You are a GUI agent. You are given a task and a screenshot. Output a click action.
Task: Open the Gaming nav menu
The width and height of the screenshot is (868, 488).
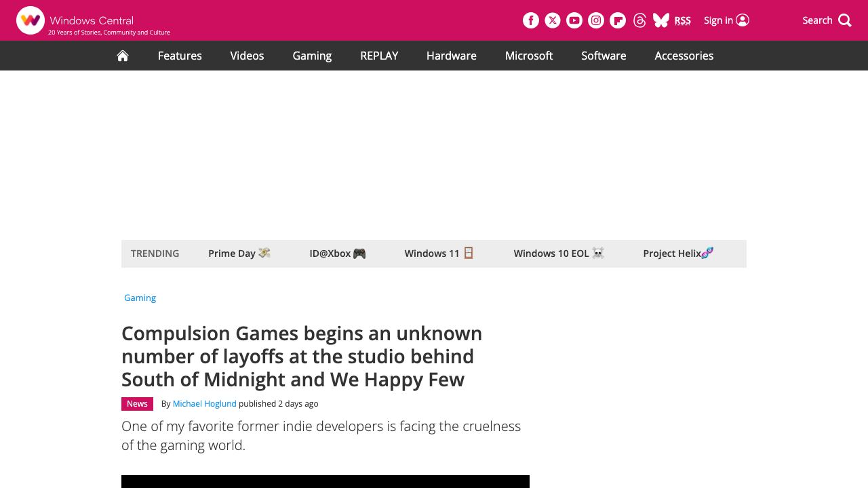click(312, 56)
